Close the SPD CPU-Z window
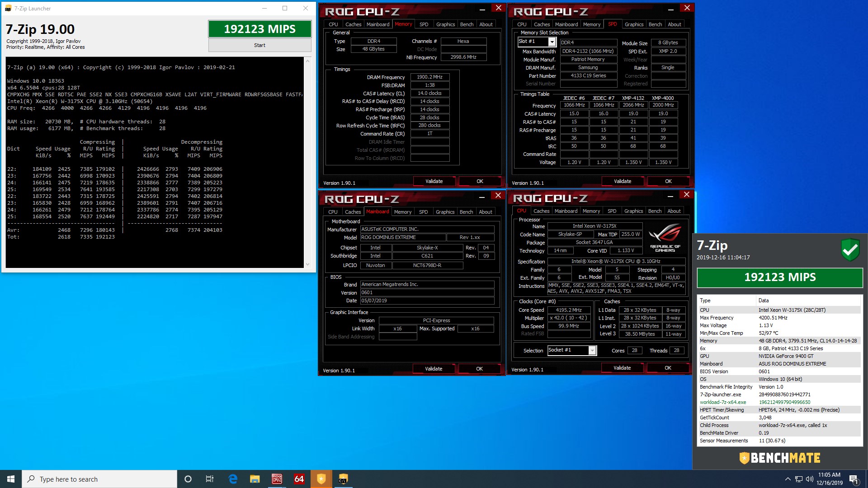The height and width of the screenshot is (488, 868). (x=687, y=8)
